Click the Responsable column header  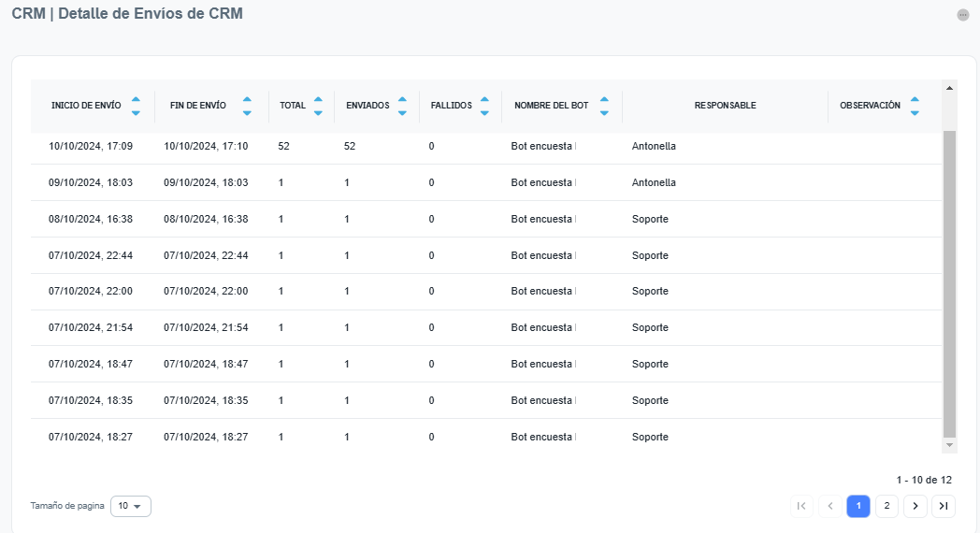[x=725, y=106]
